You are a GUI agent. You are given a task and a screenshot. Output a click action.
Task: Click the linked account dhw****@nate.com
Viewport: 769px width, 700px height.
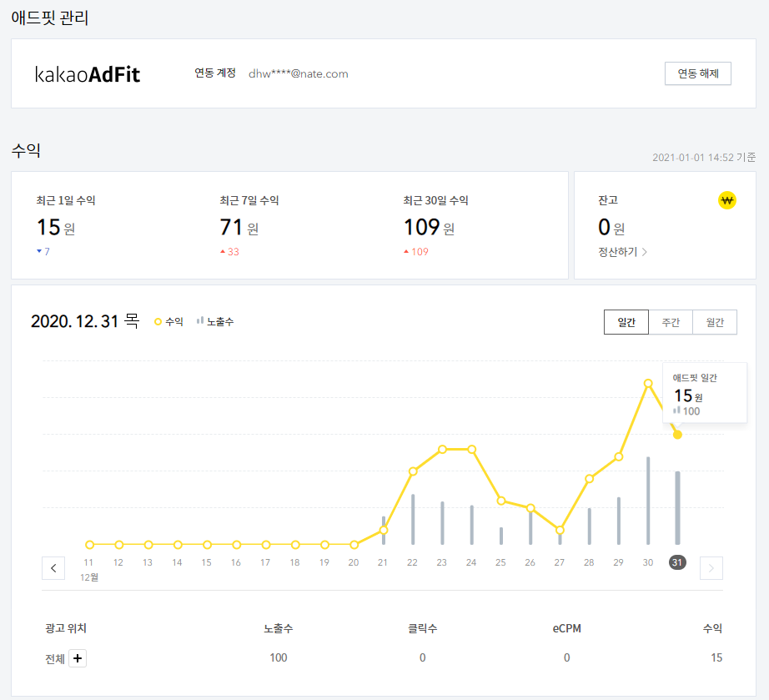tap(299, 74)
